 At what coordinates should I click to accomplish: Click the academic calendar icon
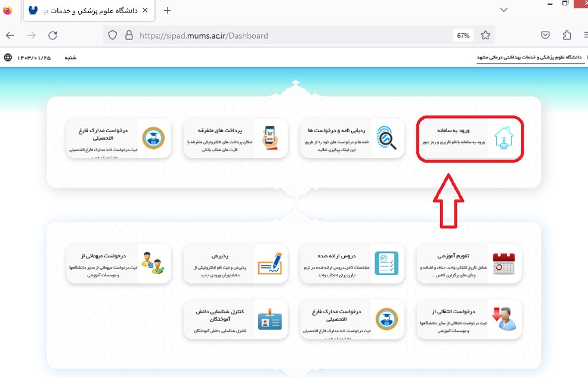(x=503, y=263)
